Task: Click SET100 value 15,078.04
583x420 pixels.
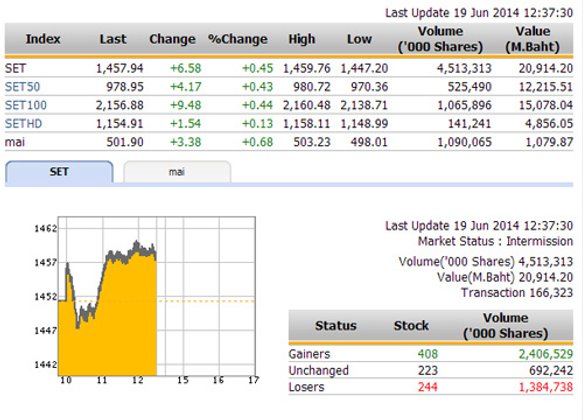Action: click(x=546, y=105)
